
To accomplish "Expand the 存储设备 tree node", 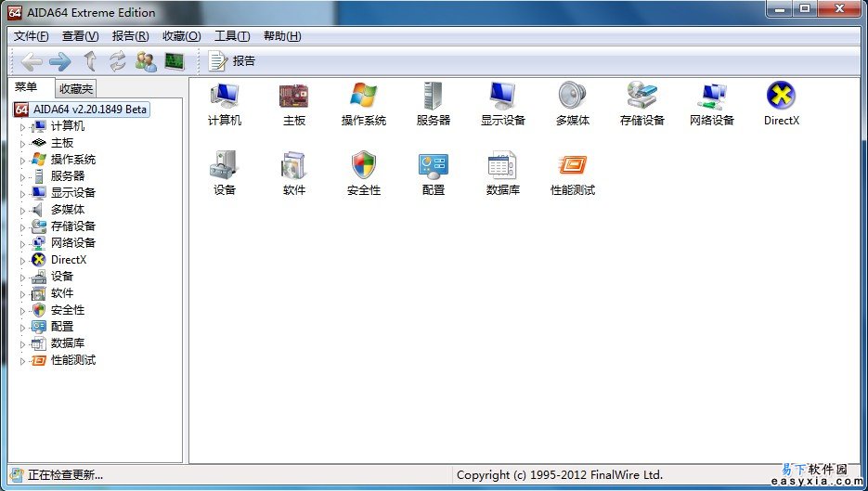I will [22, 227].
